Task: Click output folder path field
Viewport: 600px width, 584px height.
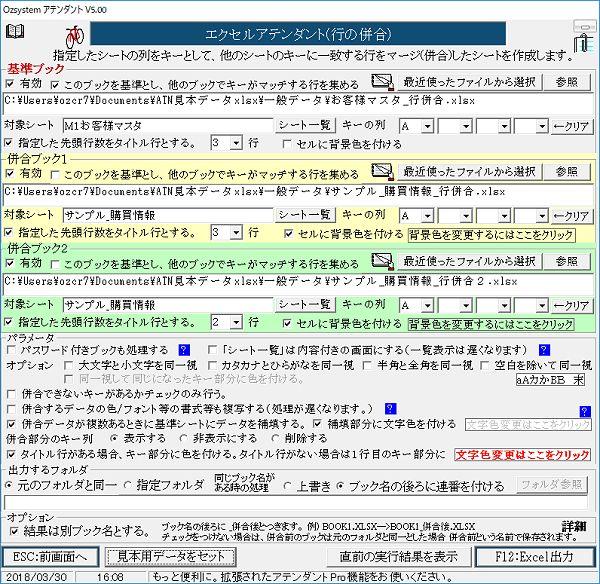Action: 296,502
